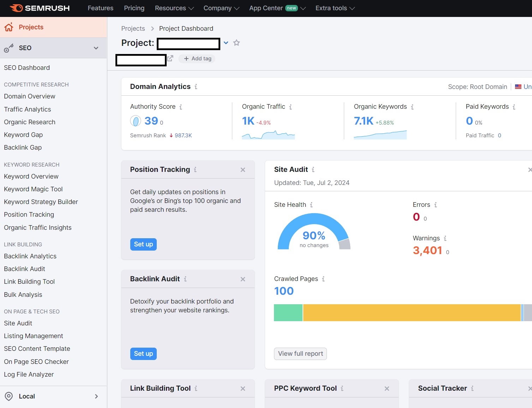Open the project selector dropdown arrow
The image size is (532, 408).
[x=226, y=43]
